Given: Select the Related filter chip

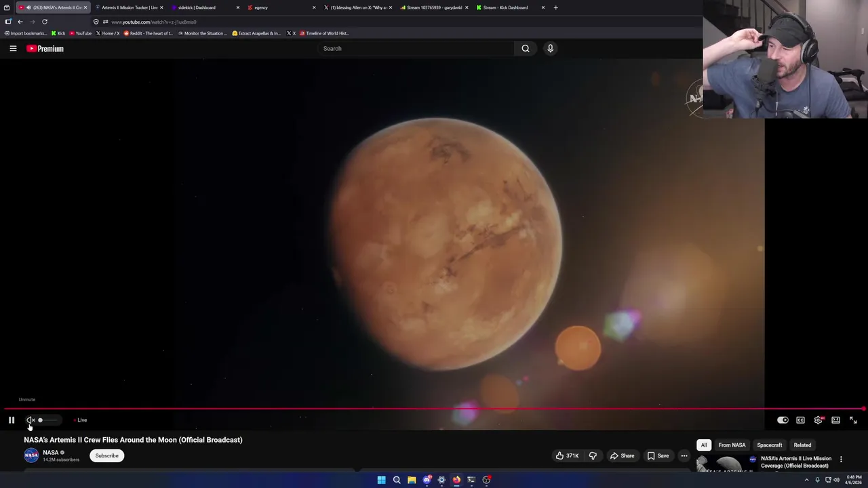Looking at the screenshot, I should tap(802, 445).
